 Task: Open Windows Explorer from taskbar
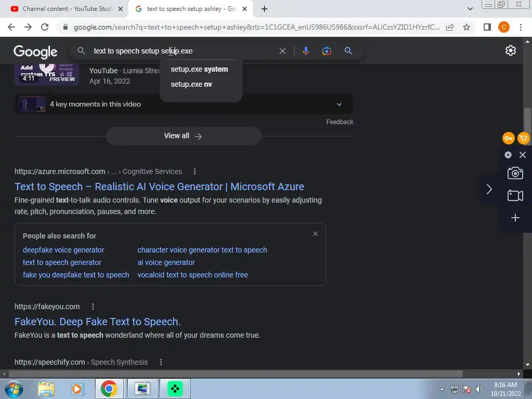pyautogui.click(x=46, y=389)
